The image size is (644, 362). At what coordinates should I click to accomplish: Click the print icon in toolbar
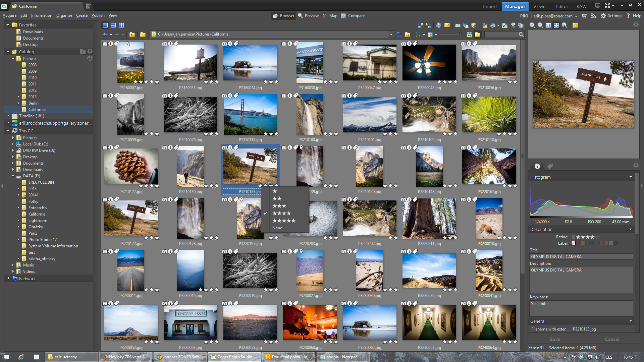pyautogui.click(x=439, y=25)
